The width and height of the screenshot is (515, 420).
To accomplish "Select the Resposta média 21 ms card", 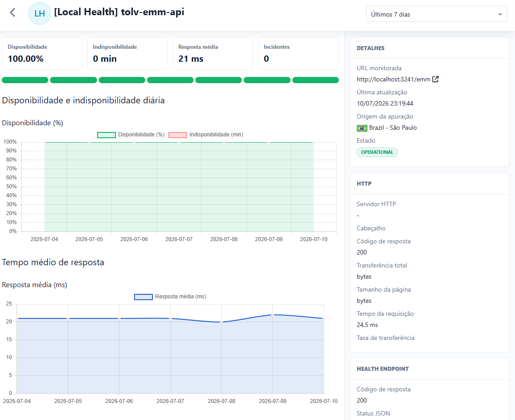I will coord(213,53).
